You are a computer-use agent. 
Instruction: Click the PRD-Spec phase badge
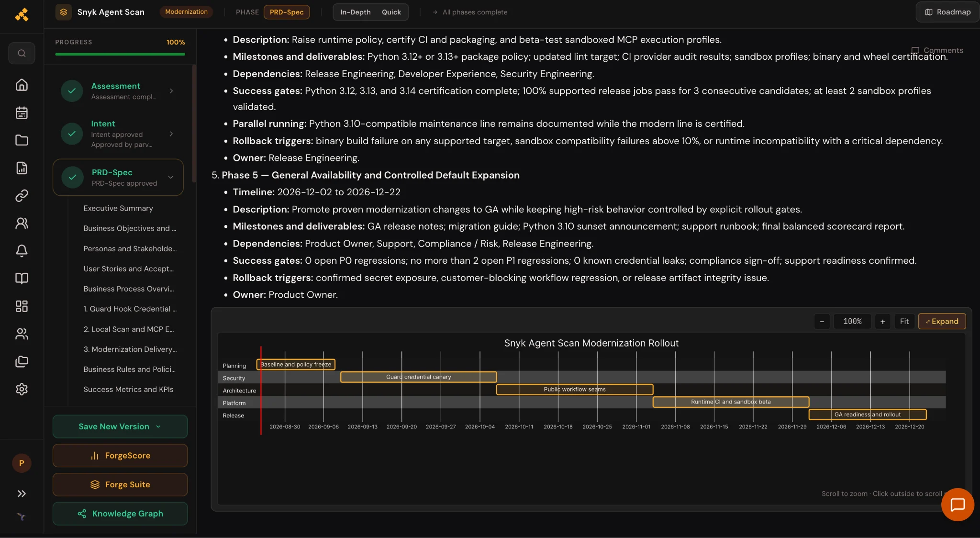point(287,12)
